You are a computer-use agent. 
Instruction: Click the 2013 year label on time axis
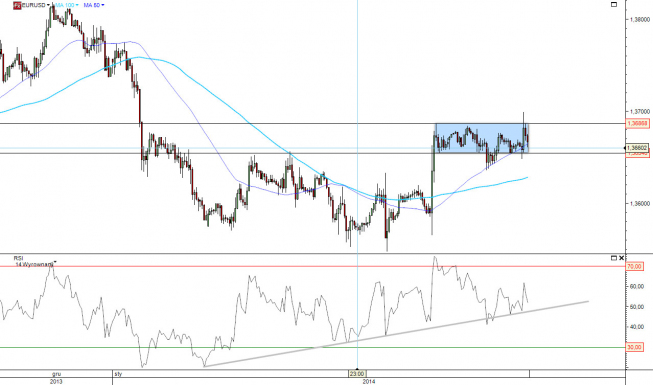(56, 381)
